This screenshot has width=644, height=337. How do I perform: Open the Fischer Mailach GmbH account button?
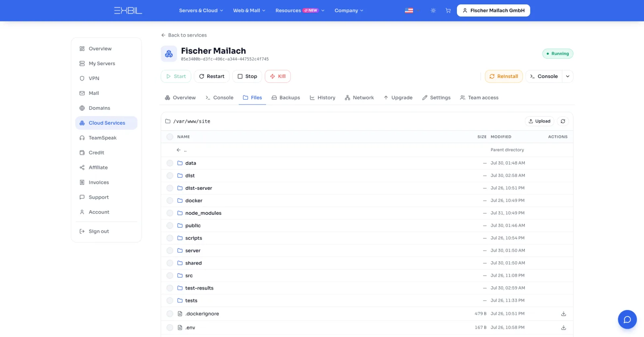[493, 10]
